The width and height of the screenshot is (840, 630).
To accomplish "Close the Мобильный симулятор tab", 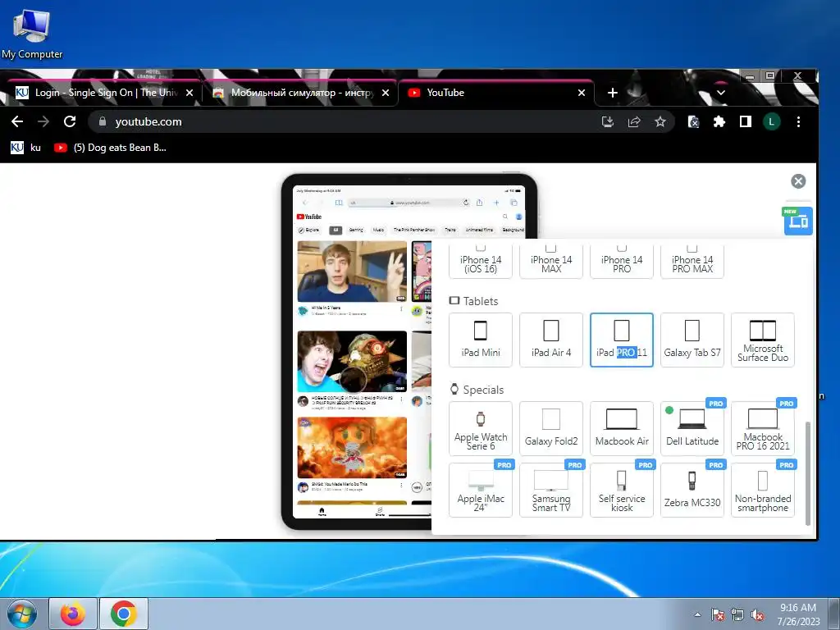I will (x=386, y=93).
